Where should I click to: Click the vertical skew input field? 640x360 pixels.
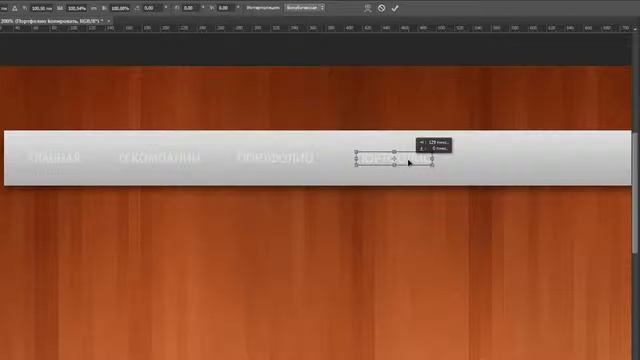point(226,8)
